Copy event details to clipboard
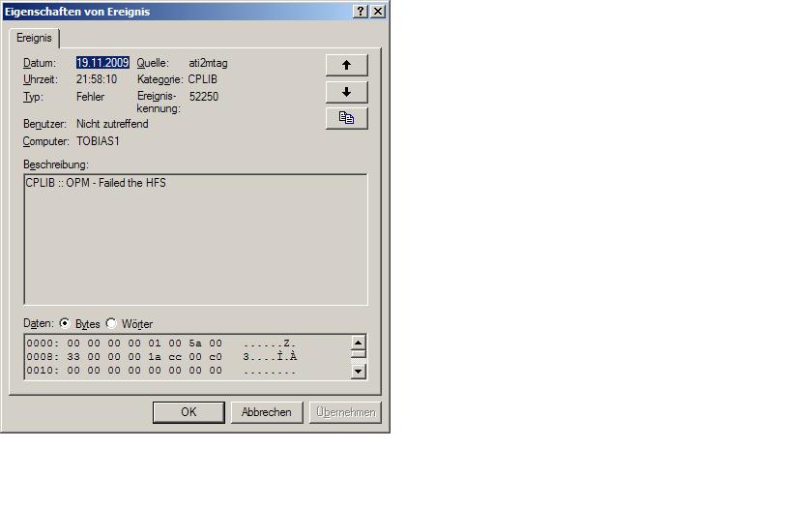Image resolution: width=812 pixels, height=508 pixels. coord(346,118)
